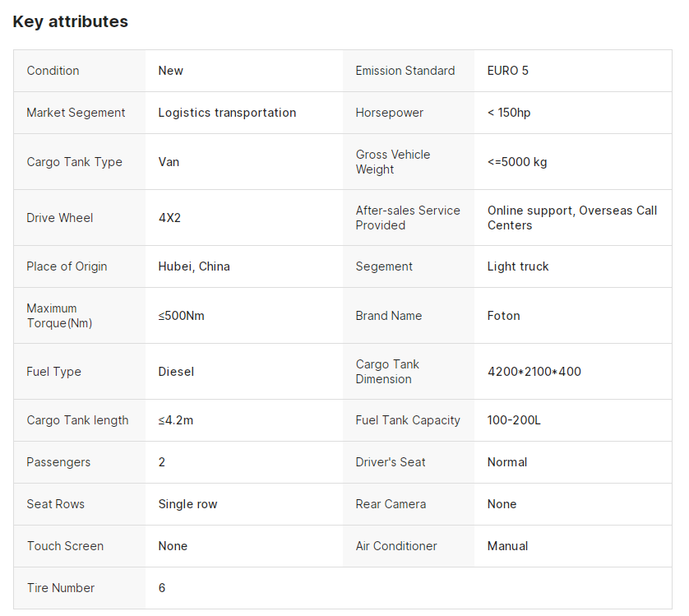Select the Cargo Tank Type label
This screenshot has height=616, width=689.
74,162
